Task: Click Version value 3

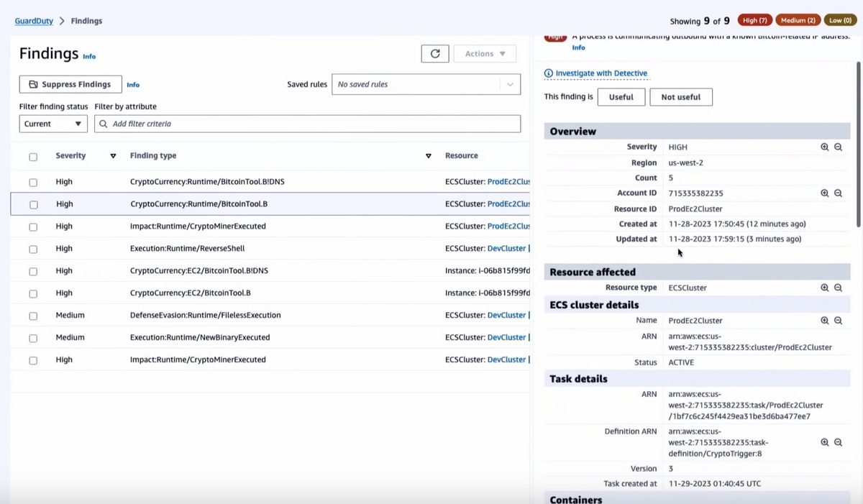Action: pos(671,469)
